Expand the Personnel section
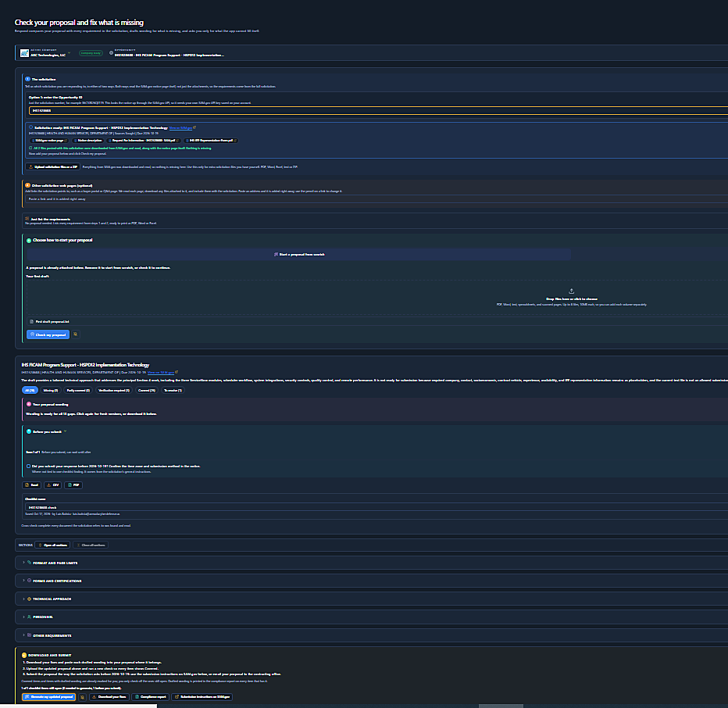The image size is (728, 708). click(x=372, y=617)
